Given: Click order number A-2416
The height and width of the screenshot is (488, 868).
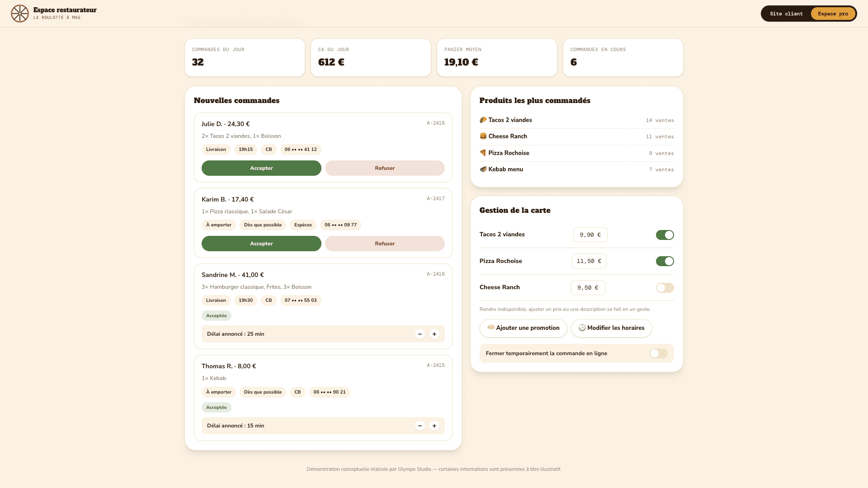Looking at the screenshot, I should coord(436,274).
